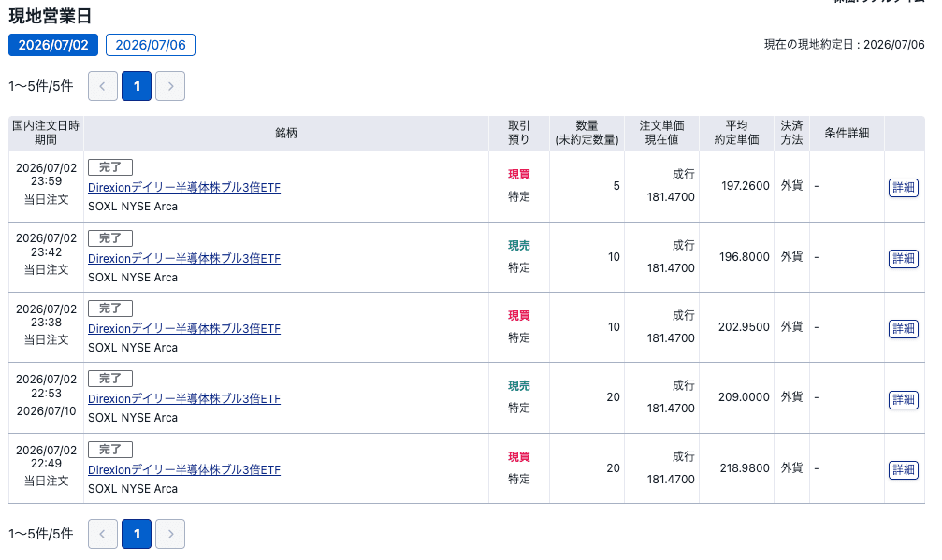Open 詳細 for the 23:42 sell order
Screen dimensions: 942x560
904,258
